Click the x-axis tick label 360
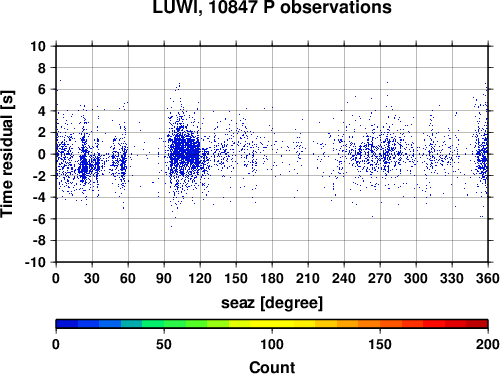Image resolution: width=500 pixels, height=374 pixels. coord(488,278)
